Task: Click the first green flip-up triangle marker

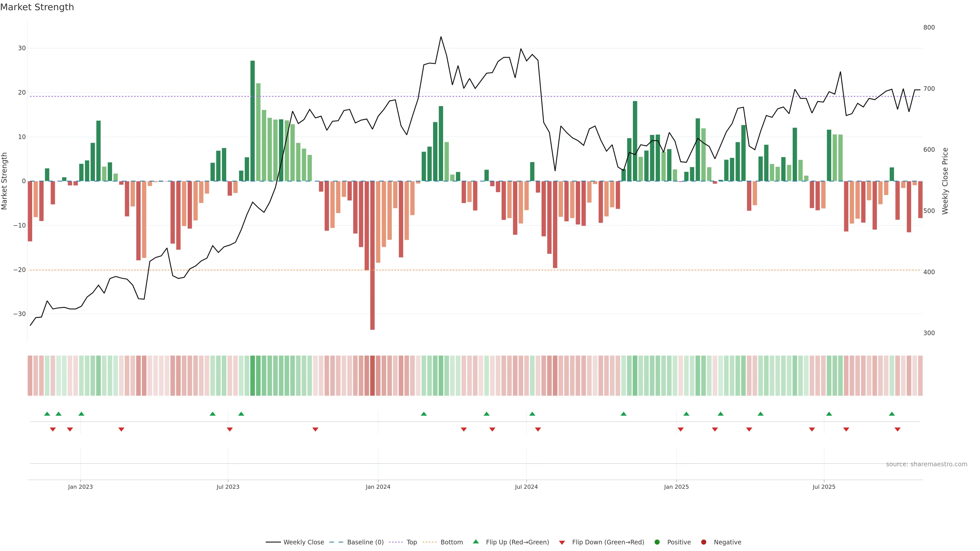Action: (x=47, y=414)
